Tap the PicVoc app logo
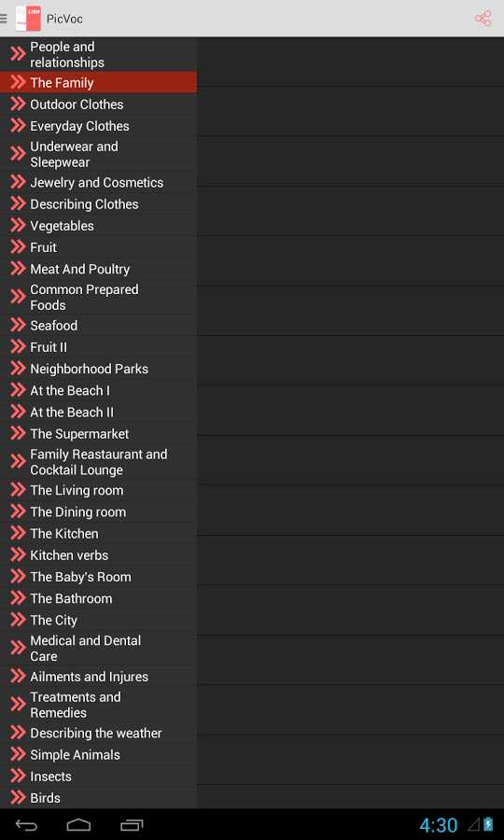 click(28, 19)
